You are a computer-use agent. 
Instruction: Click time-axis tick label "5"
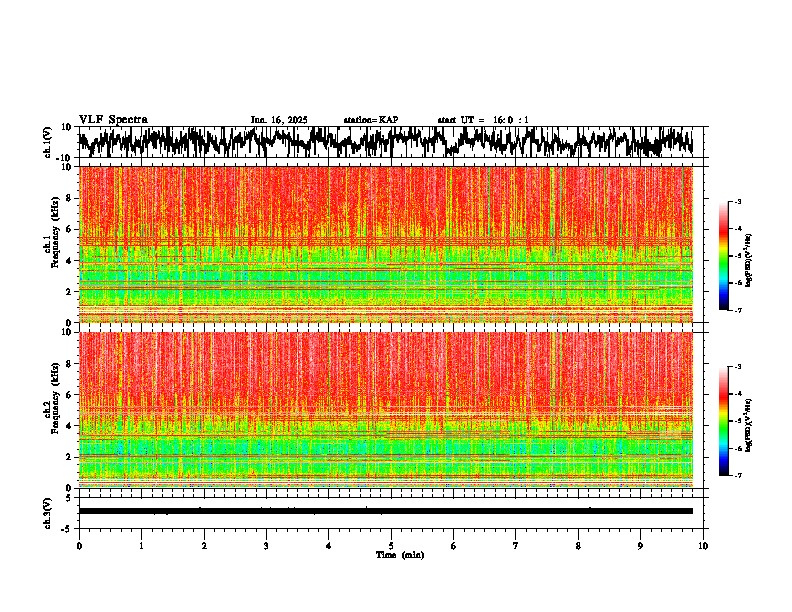(x=391, y=546)
